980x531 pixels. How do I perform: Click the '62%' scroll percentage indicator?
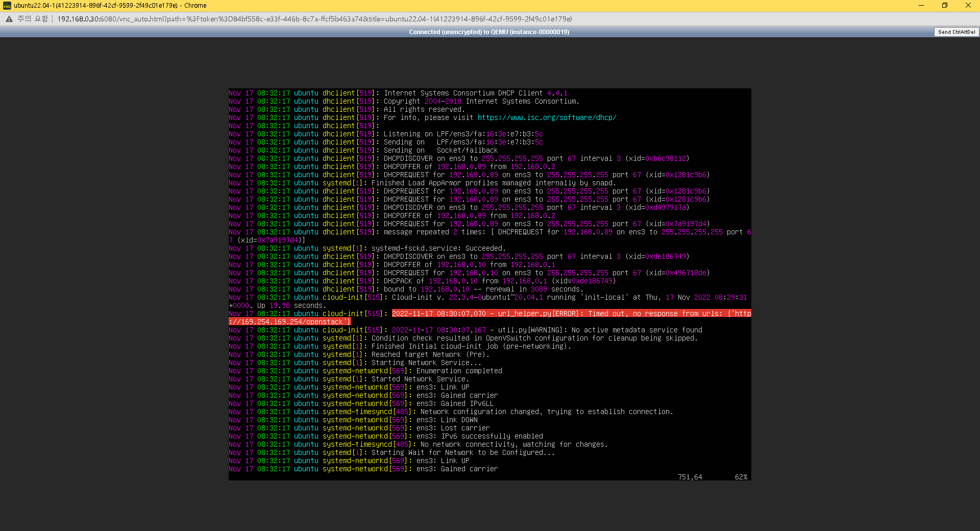pos(741,477)
